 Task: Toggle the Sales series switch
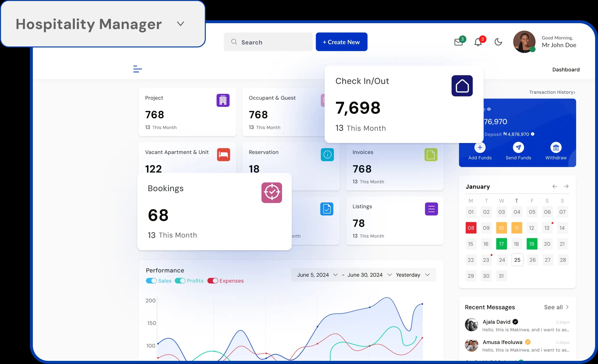(x=151, y=281)
